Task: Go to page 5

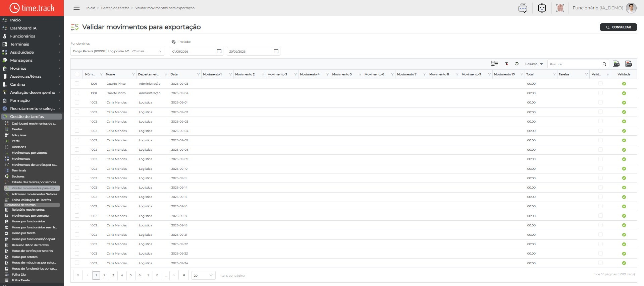Action: point(131,275)
